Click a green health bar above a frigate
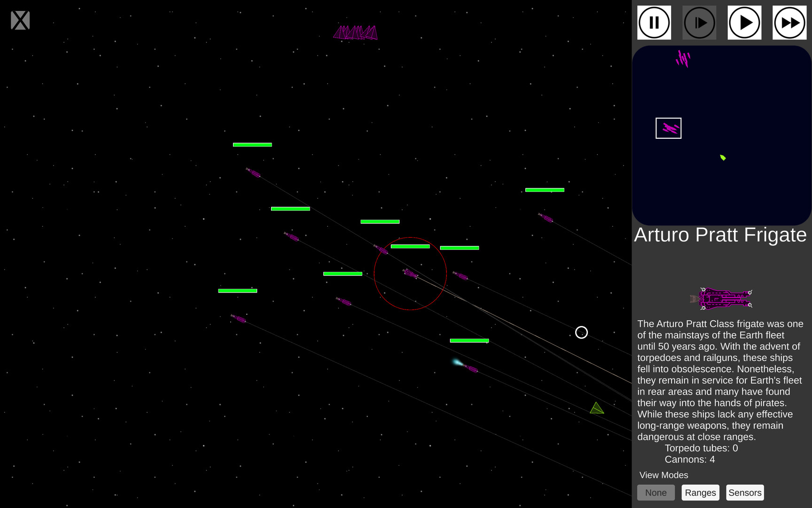 pos(411,246)
